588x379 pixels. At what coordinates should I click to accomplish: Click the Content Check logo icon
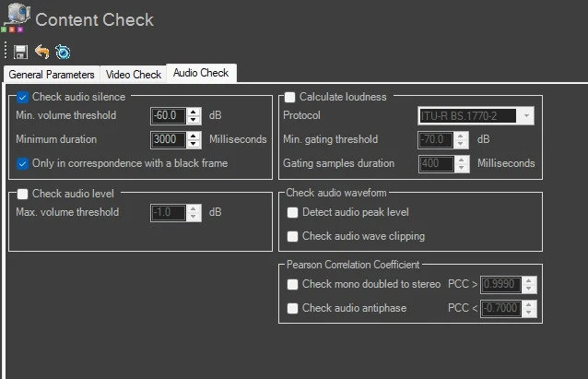(14, 18)
